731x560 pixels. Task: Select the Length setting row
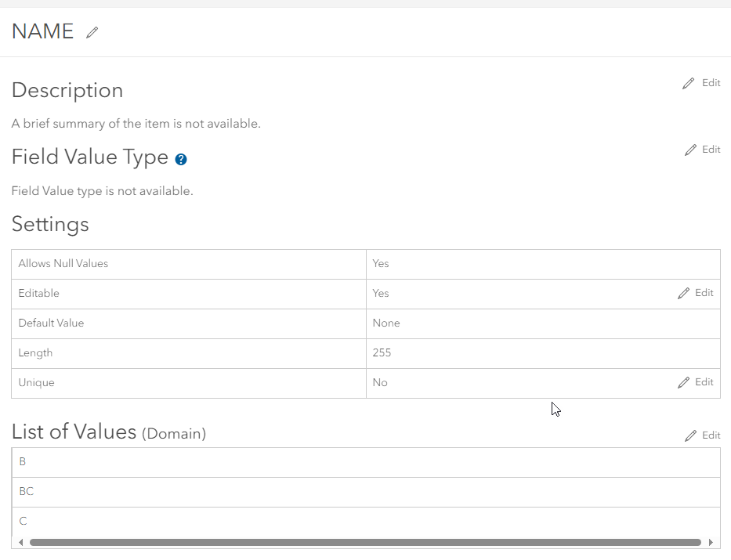coord(188,352)
